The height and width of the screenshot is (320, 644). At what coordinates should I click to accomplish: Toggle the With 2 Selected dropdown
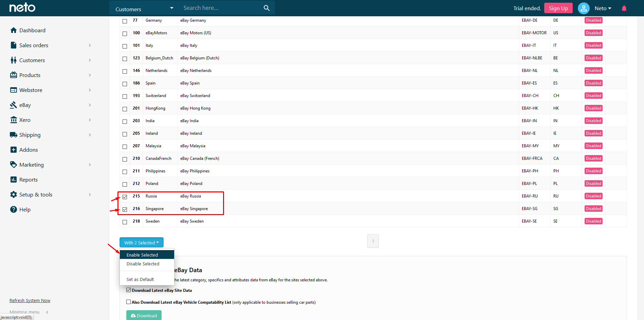click(x=142, y=243)
